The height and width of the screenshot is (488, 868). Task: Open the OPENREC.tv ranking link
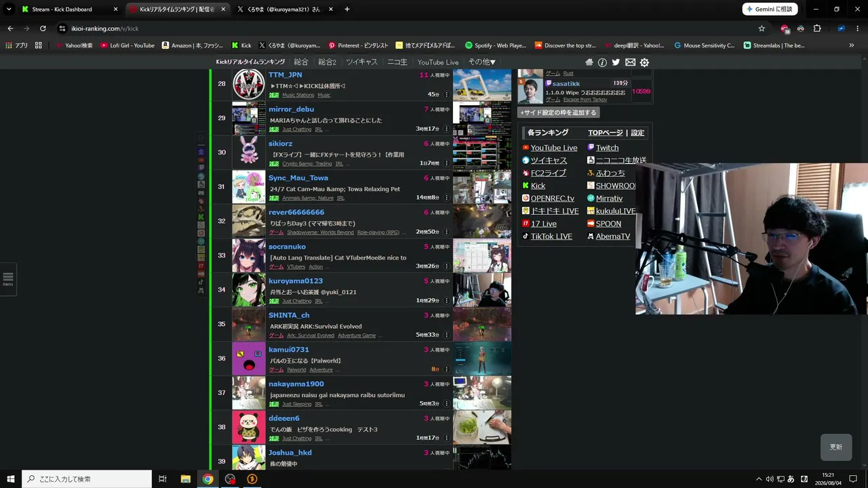click(552, 199)
